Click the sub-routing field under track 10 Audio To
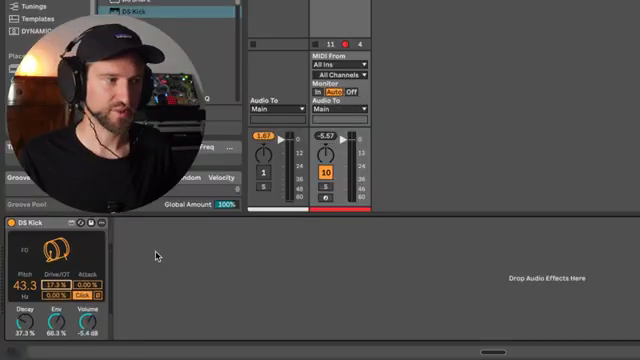The image size is (640, 360). tap(340, 120)
